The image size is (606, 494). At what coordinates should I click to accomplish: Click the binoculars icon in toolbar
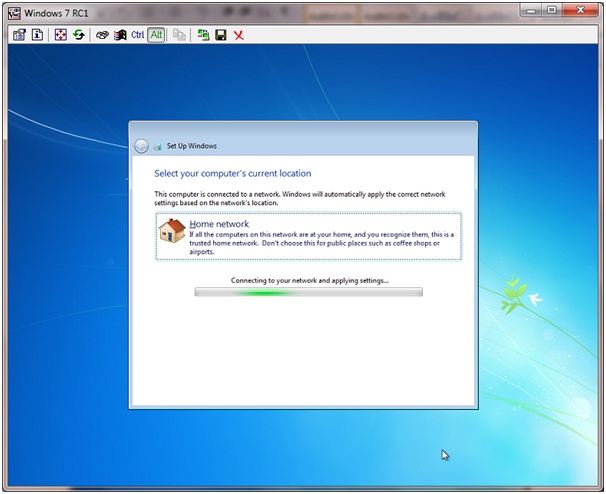coord(102,35)
